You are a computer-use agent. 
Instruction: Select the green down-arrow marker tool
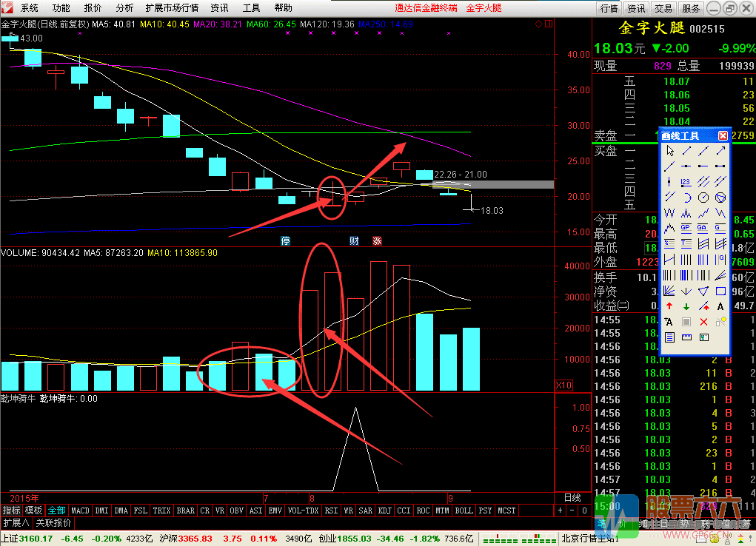pos(686,306)
